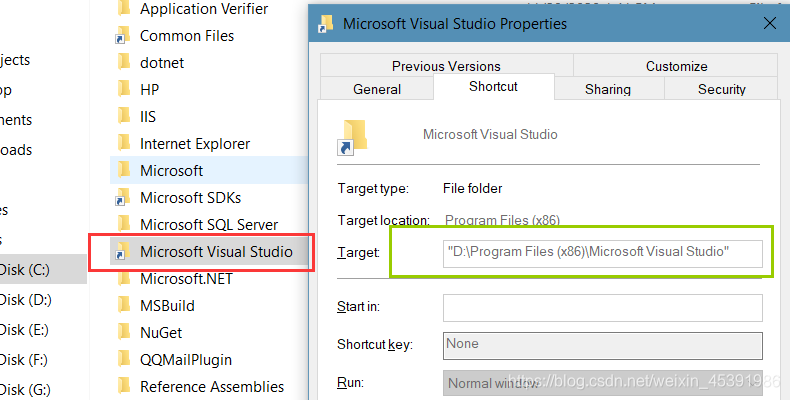
Task: Switch to the General tab
Action: pyautogui.click(x=377, y=89)
